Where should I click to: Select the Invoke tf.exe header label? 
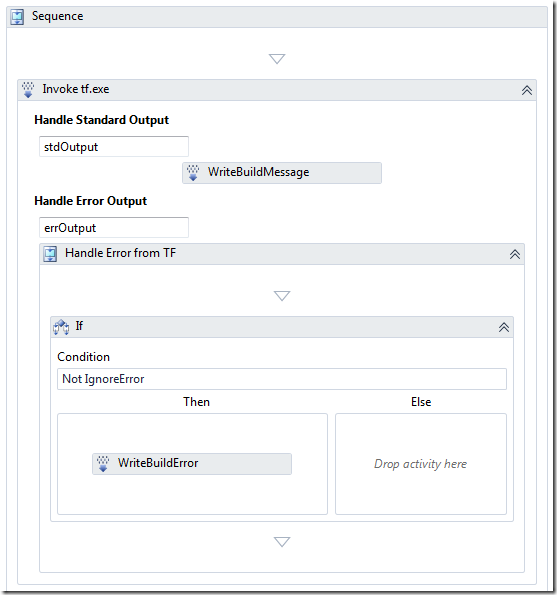pyautogui.click(x=76, y=89)
